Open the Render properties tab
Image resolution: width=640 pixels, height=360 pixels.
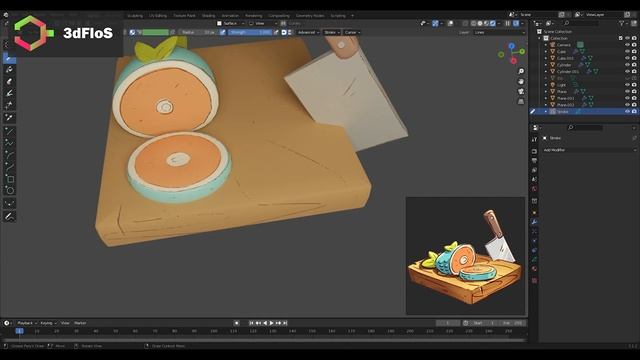[x=534, y=151]
